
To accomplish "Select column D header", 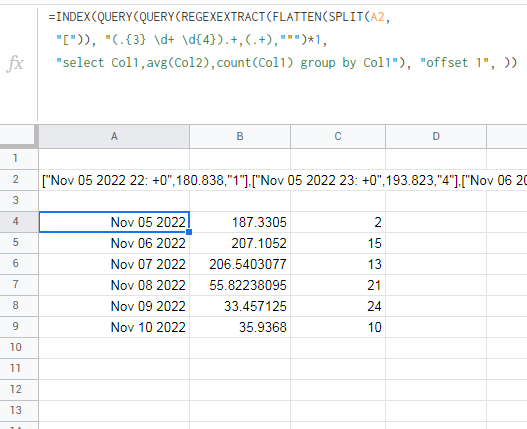I will coord(436,136).
